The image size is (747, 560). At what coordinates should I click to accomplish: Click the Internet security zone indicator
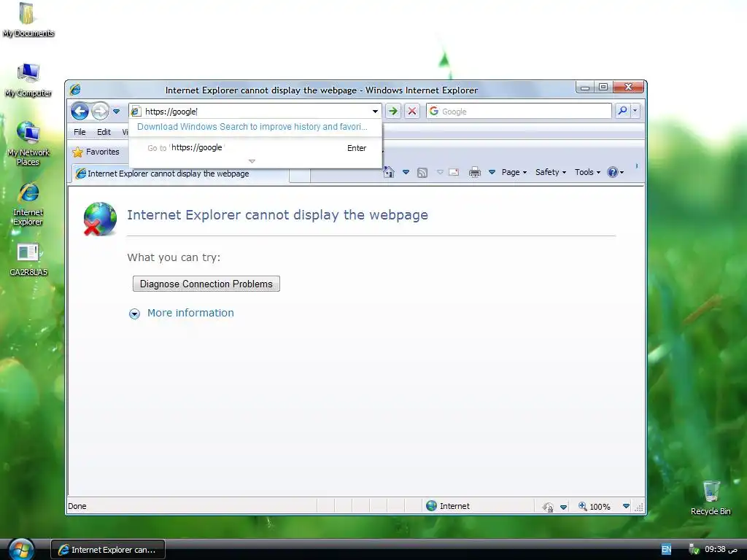448,506
